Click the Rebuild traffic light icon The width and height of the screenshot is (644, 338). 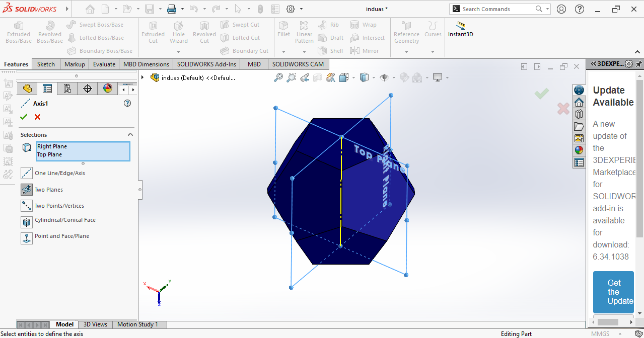pos(260,9)
